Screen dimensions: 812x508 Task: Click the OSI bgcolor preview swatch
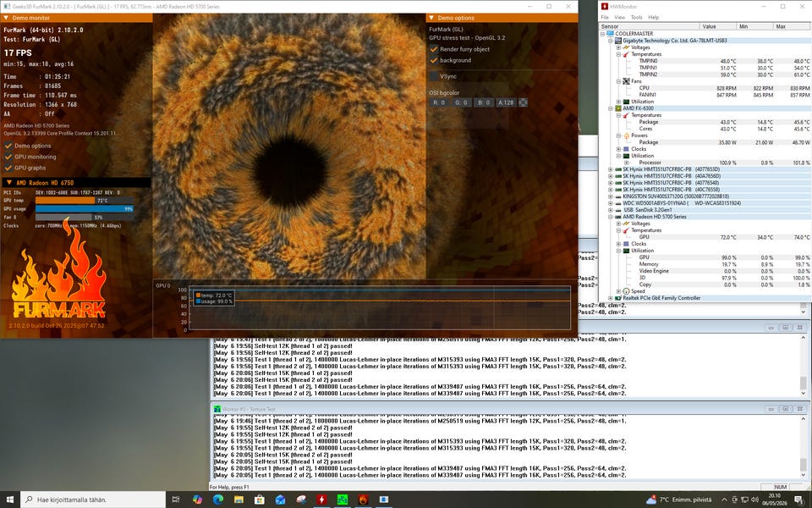point(523,102)
